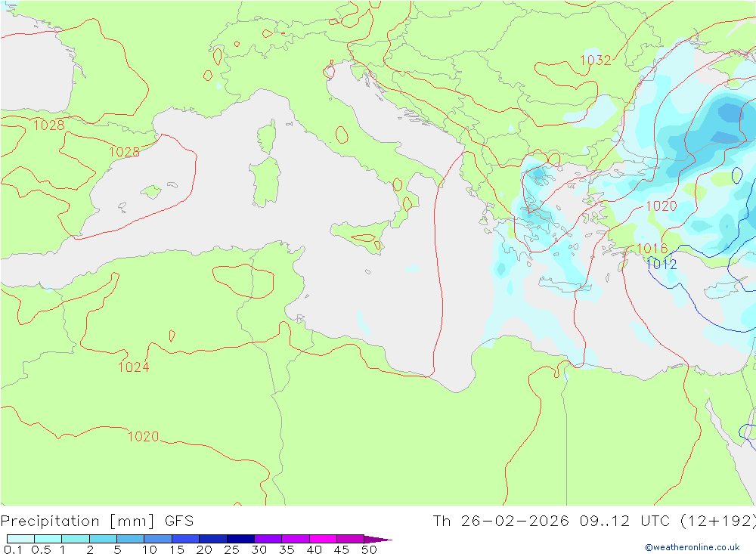Click the '45' legend scale value
756x554 pixels.
pos(342,549)
